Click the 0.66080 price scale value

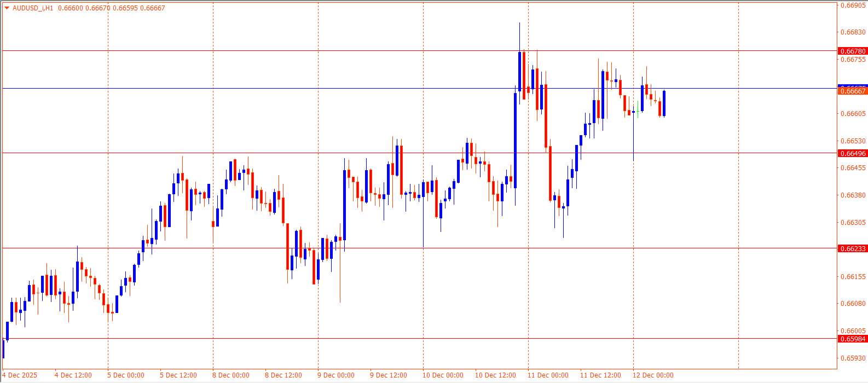(853, 304)
